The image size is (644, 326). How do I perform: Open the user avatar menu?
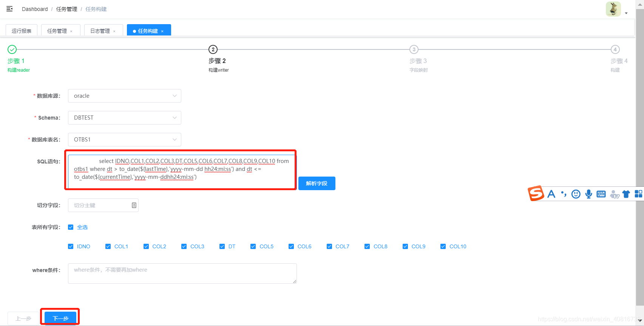pos(613,9)
